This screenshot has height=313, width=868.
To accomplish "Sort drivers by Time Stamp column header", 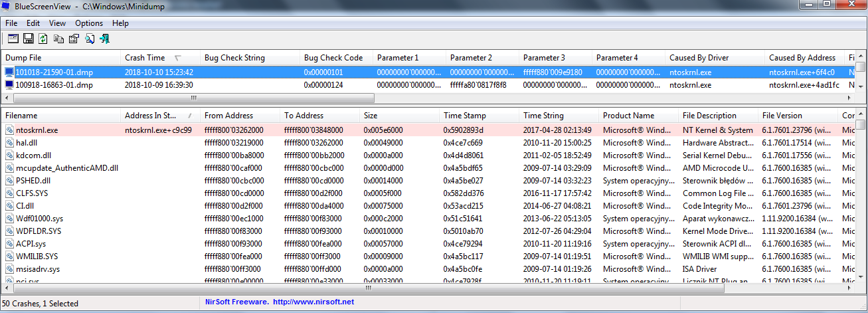I will click(x=479, y=116).
